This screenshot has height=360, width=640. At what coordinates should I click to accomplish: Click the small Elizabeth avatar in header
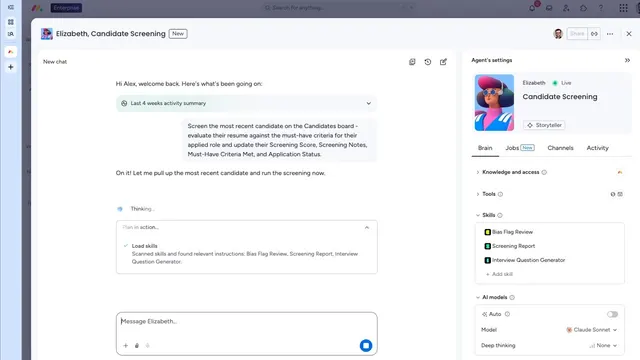click(x=47, y=34)
